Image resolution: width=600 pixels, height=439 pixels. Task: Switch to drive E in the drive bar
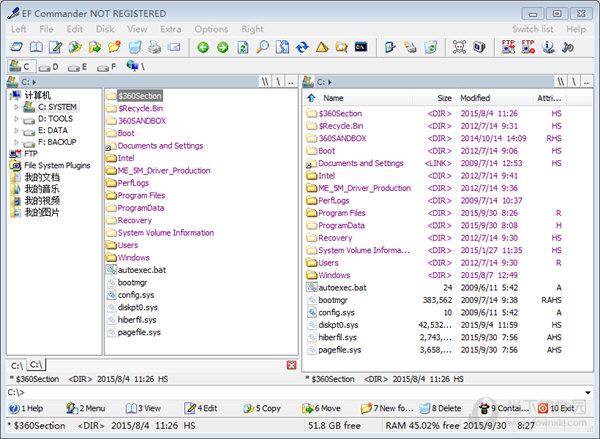point(78,67)
